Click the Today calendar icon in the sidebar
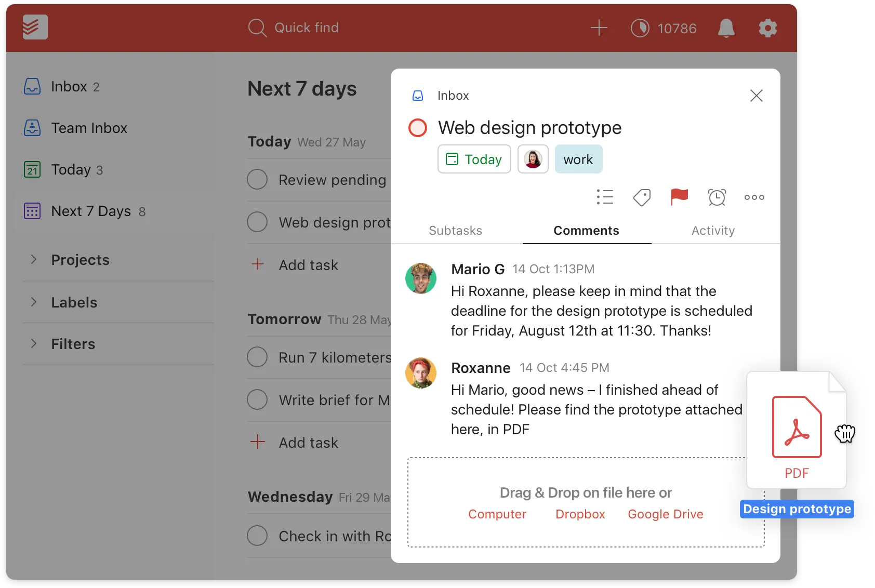This screenshot has height=588, width=875. 32,169
